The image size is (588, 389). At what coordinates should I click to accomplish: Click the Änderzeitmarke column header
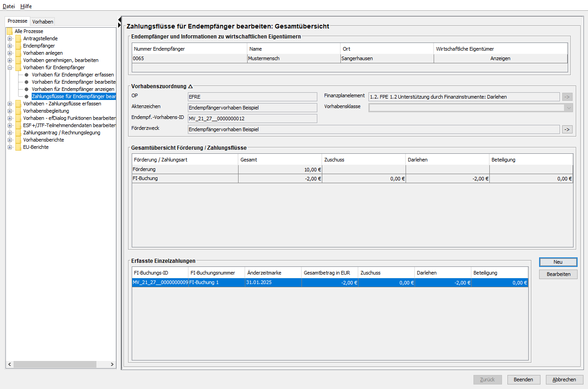click(x=273, y=273)
